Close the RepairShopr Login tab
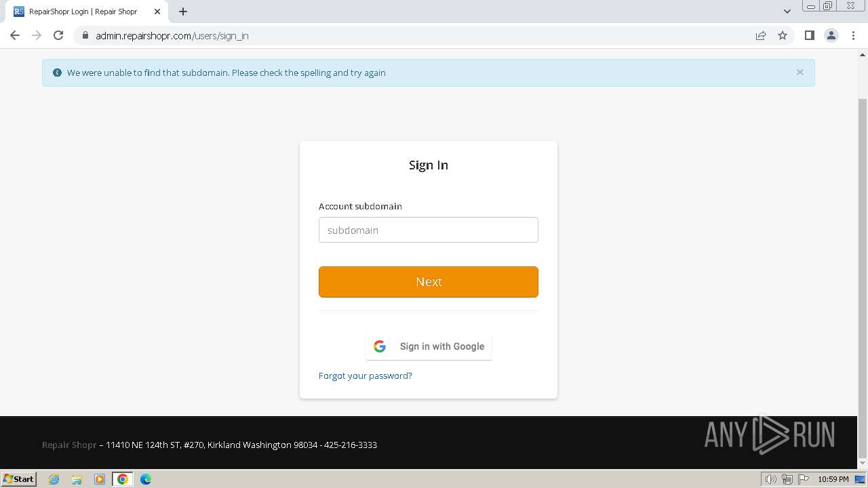Image resolution: width=868 pixels, height=488 pixels. click(157, 12)
